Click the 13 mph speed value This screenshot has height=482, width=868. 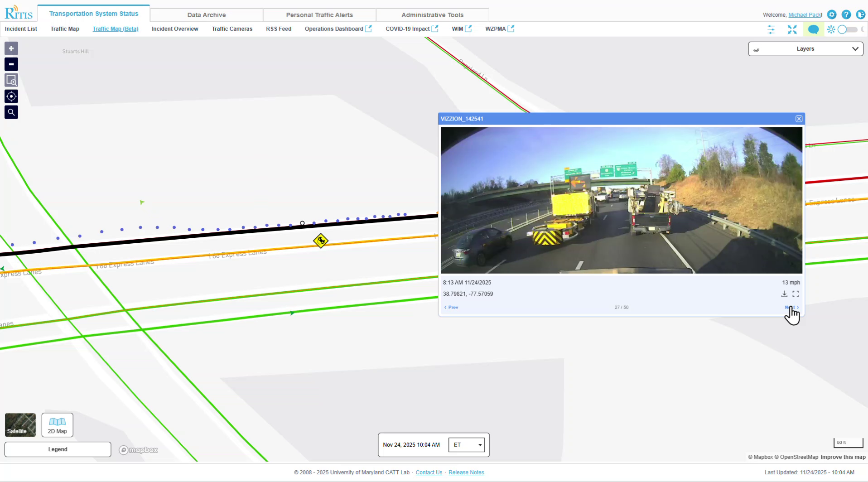[x=791, y=283]
